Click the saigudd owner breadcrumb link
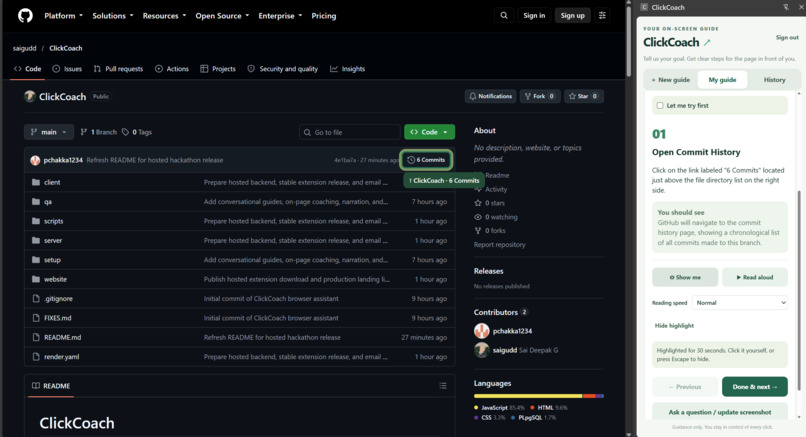Image resolution: width=806 pixels, height=437 pixels. [25, 48]
